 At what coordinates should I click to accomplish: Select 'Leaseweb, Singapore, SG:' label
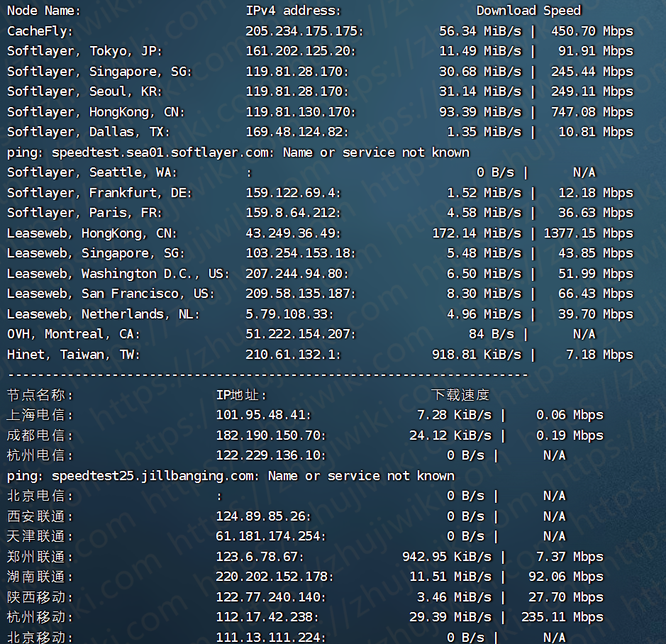96,253
